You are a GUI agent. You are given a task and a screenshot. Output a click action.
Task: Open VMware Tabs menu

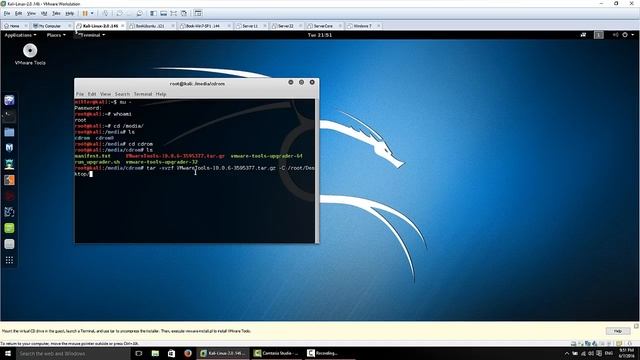click(x=56, y=13)
